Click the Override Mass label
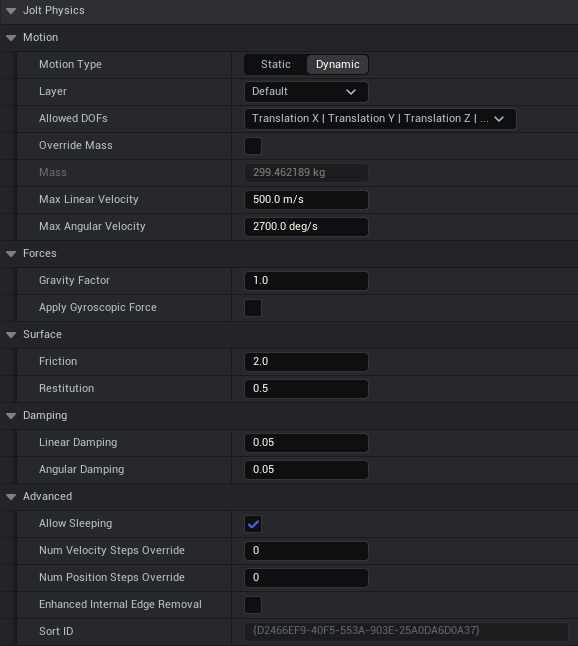This screenshot has width=578, height=646. [x=75, y=145]
